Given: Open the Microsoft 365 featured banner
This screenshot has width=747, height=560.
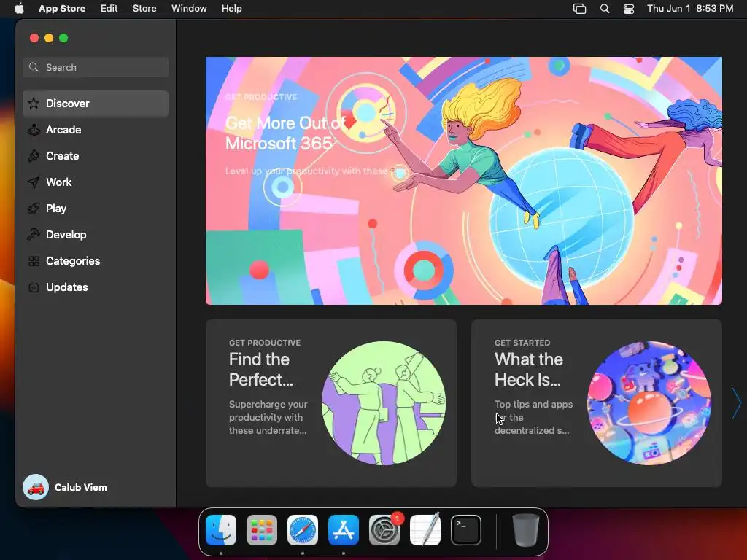Looking at the screenshot, I should point(463,181).
